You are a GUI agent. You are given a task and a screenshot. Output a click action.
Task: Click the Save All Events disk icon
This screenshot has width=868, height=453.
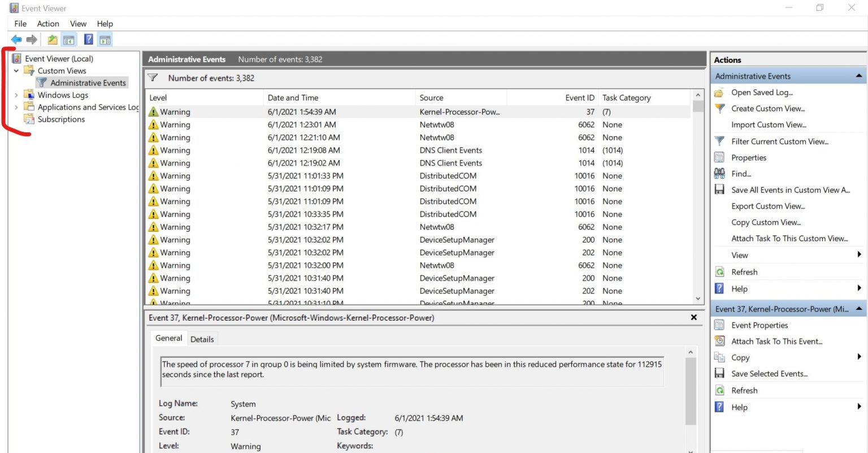(720, 189)
